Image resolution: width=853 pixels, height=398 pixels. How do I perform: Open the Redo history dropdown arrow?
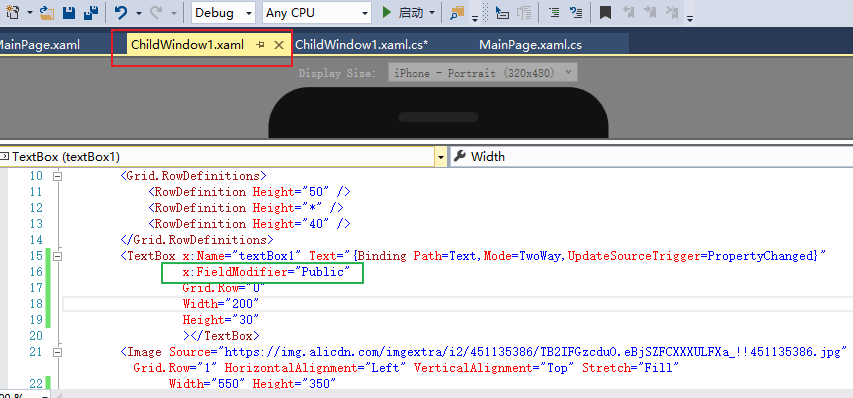point(174,13)
